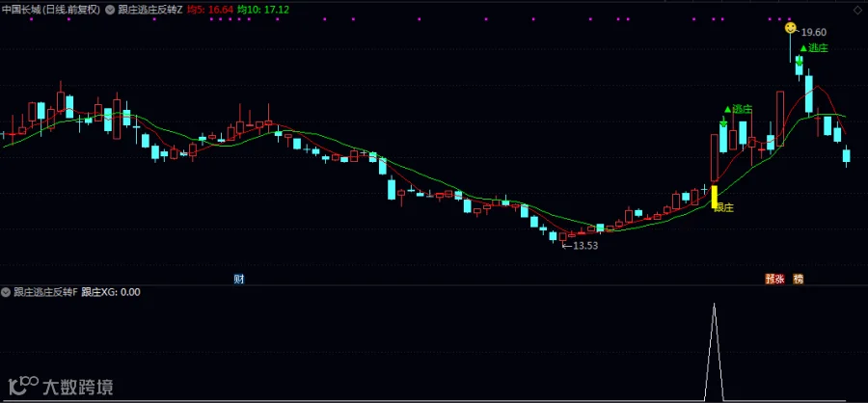Viewport: 868px width, 403px height.
Task: Click the green down arrow under the lower 逃庄 label
Action: coord(724,121)
